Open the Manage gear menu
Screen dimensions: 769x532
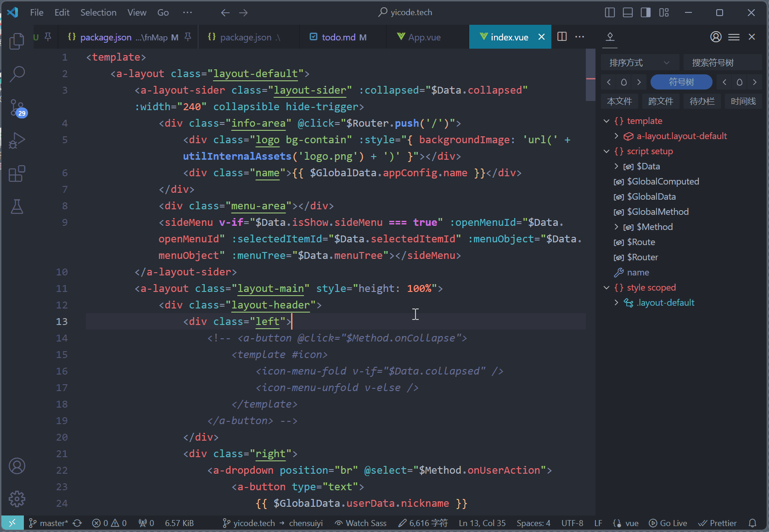(17, 499)
